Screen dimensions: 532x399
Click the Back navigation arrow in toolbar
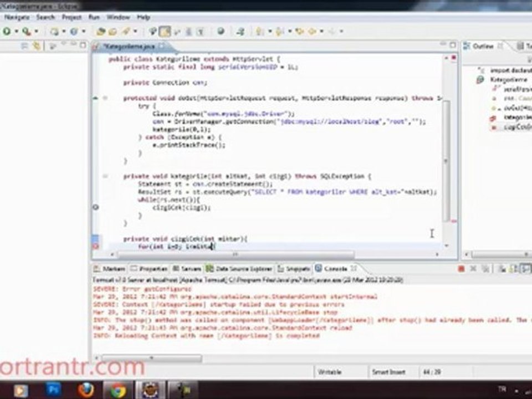point(312,32)
